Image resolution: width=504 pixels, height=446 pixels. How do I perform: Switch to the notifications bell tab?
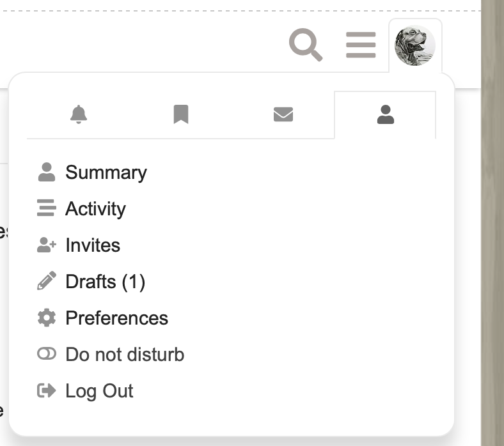click(79, 115)
